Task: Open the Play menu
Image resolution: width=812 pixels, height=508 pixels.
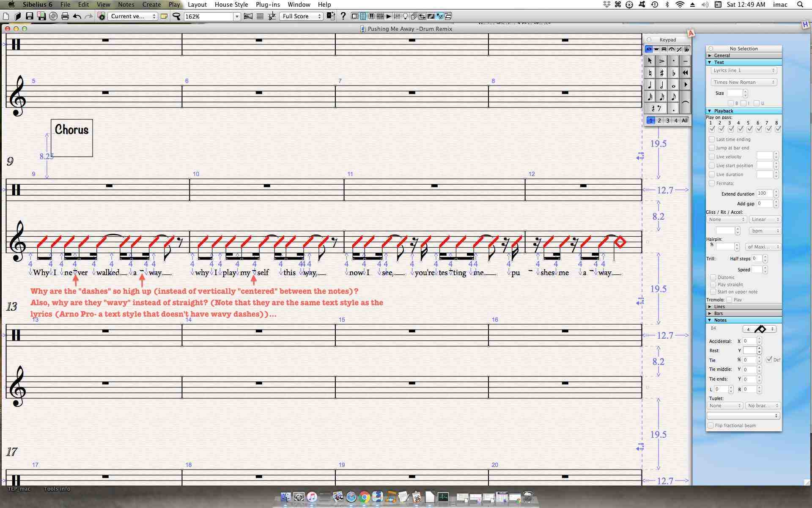Action: tap(174, 4)
